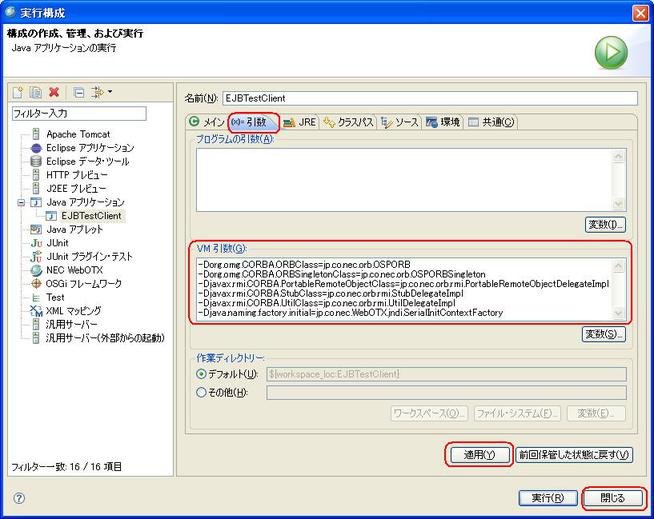Select NEC WebOTX configuration type

pos(74,270)
